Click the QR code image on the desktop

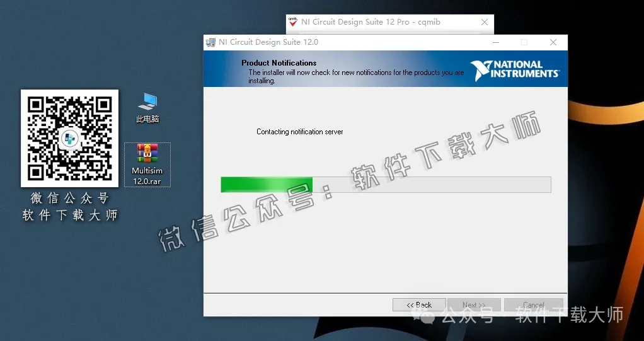(x=69, y=138)
